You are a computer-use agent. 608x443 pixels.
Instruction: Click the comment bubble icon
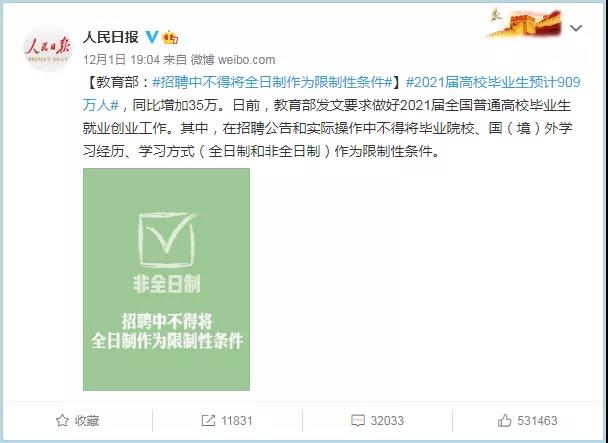click(358, 421)
